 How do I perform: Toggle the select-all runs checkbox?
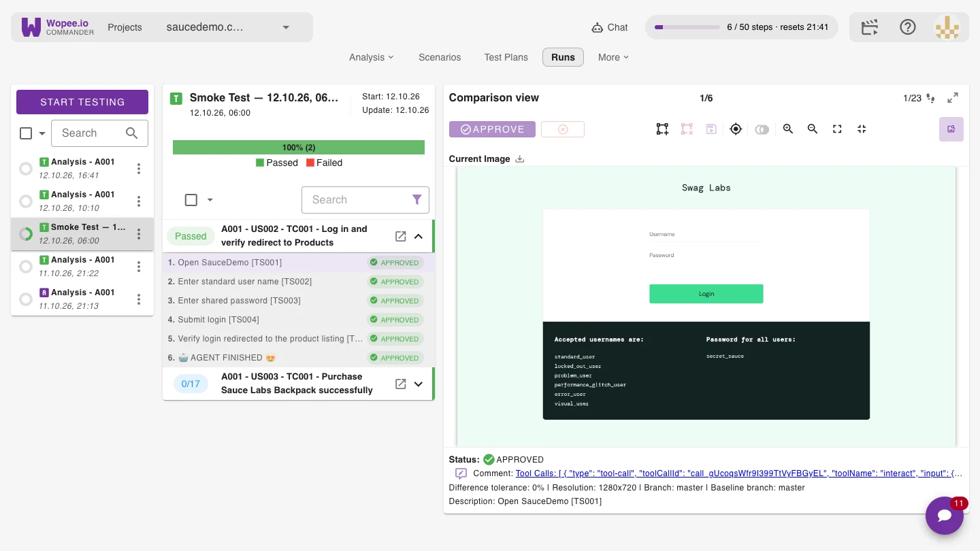pyautogui.click(x=26, y=133)
